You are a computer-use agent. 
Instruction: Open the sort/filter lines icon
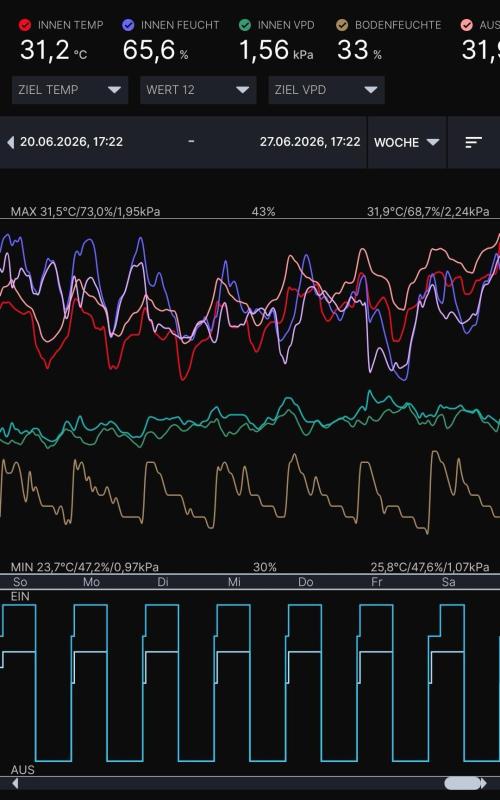[x=473, y=142]
